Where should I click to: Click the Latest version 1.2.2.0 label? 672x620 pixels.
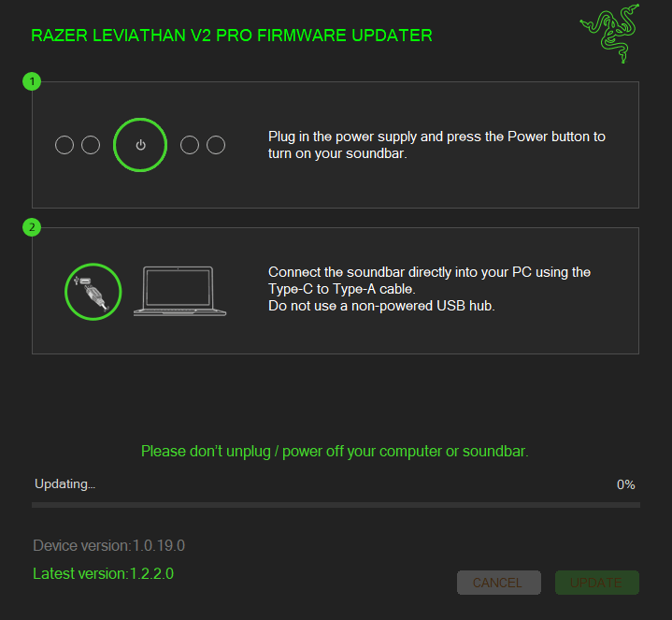(104, 573)
